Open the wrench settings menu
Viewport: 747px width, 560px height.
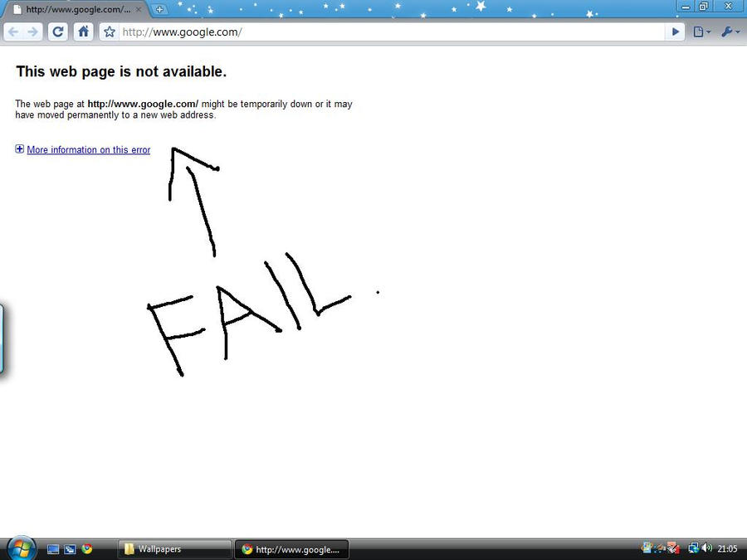coord(730,32)
